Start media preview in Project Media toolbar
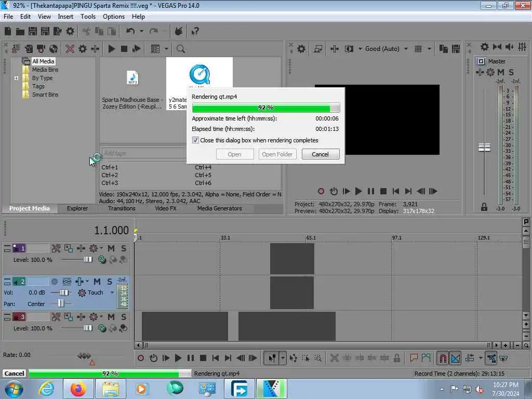This screenshot has width=532, height=399. (111, 49)
